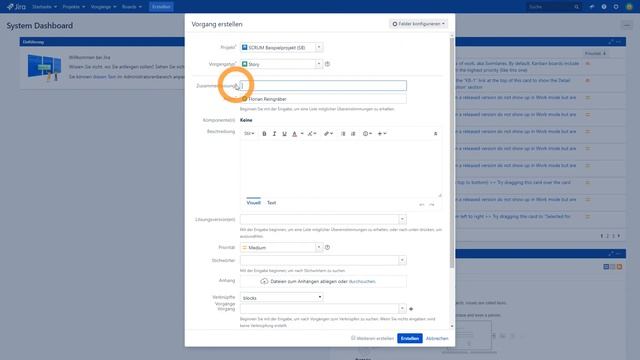Click the plus icon beside the Vorgang field
This screenshot has height=360, width=640.
click(411, 309)
